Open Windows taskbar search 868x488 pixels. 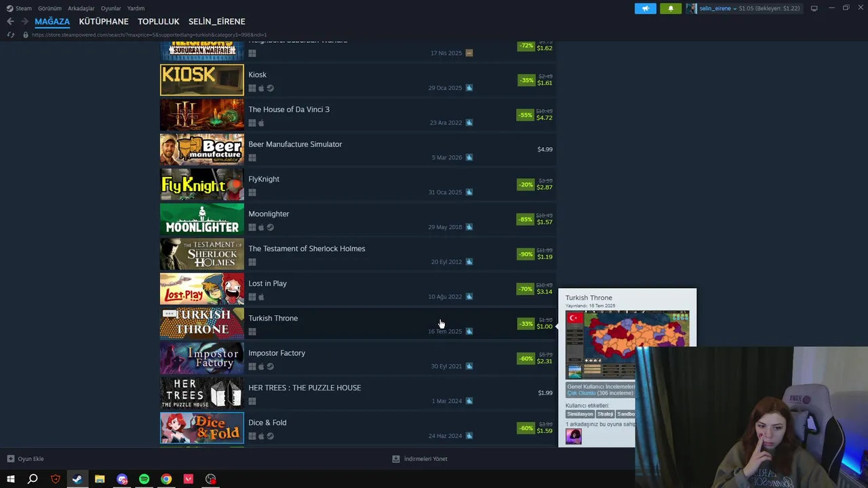33,479
